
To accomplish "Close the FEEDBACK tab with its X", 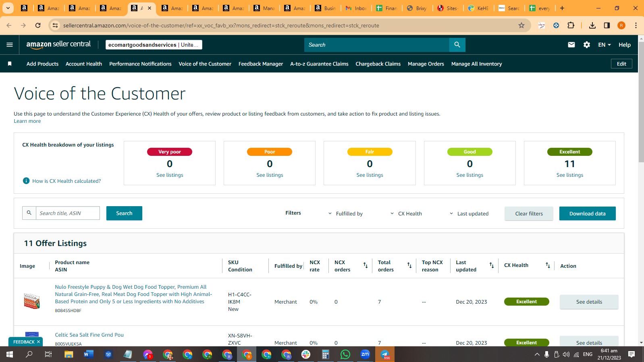I will (38, 342).
